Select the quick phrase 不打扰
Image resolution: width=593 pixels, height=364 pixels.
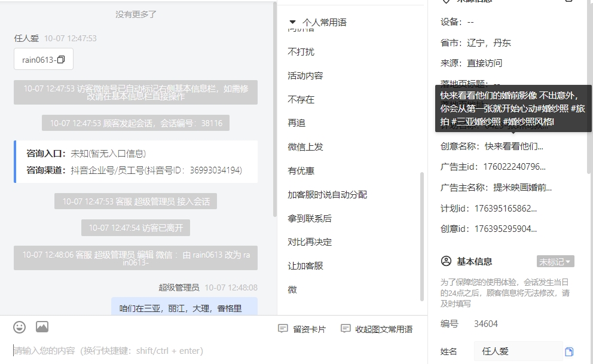point(301,52)
